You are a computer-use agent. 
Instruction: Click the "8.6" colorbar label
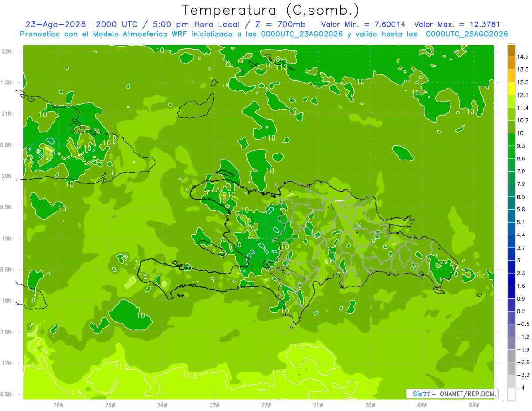[x=521, y=159]
